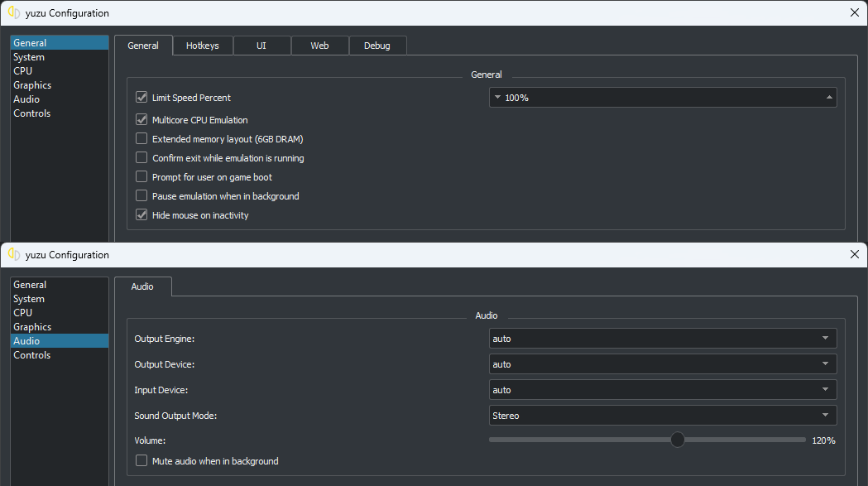Open the Input Device combo box
868x486 pixels.
[x=663, y=390]
